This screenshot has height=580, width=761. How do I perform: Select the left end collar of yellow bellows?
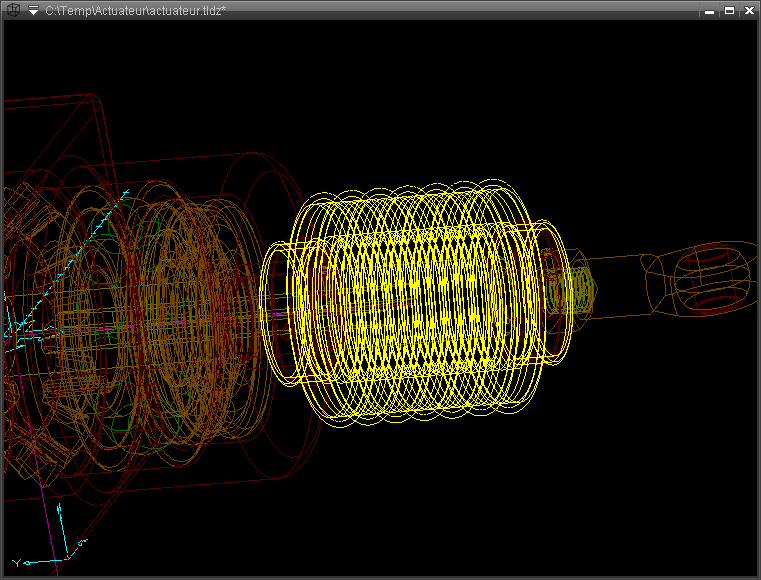[x=278, y=312]
